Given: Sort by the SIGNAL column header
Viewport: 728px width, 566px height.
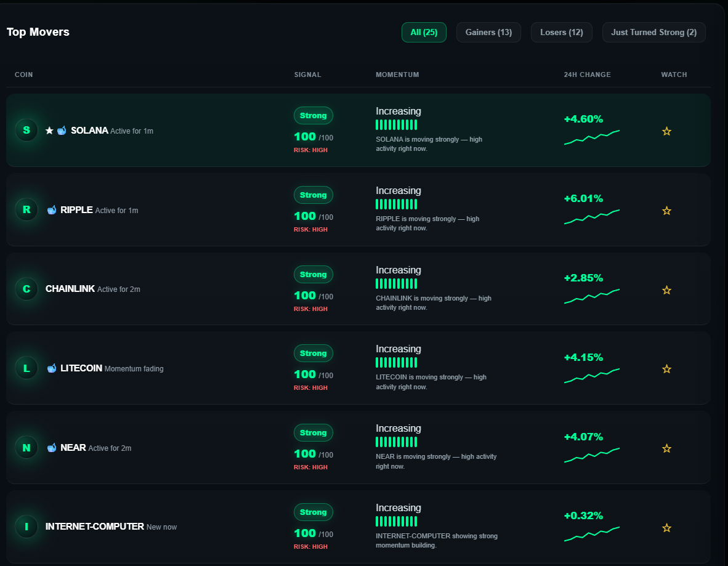Looking at the screenshot, I should 307,75.
